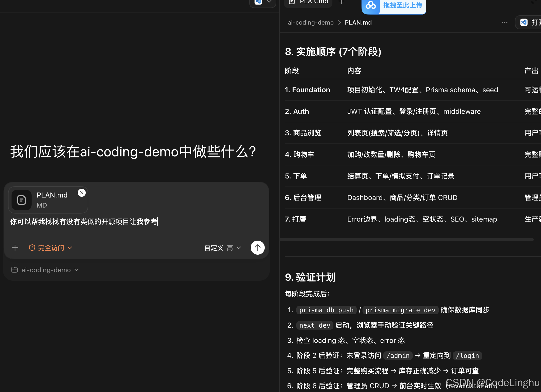Screen dimensions: 541x392
Task: Click the 我们应该在ai-coding-demo中做些什么 heading
Action: (133, 152)
